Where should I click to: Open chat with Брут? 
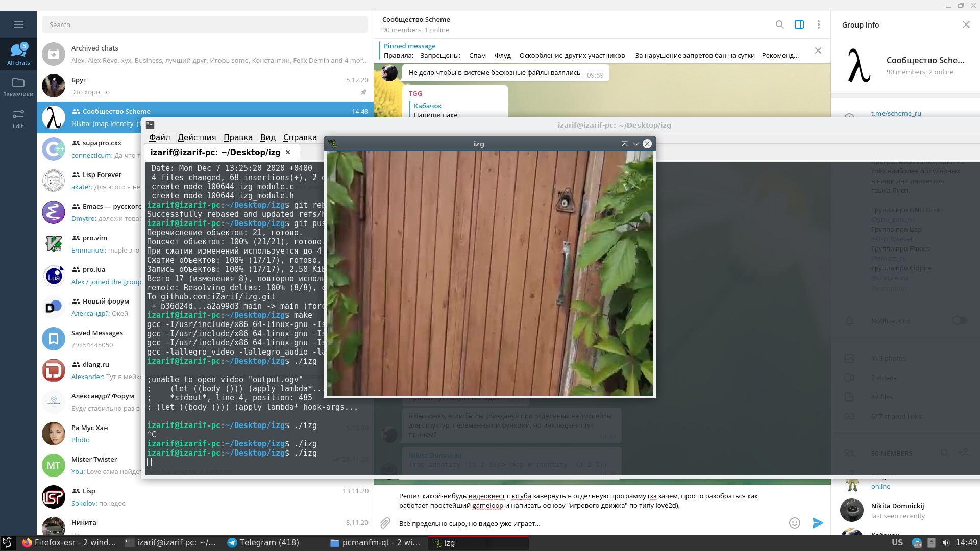[205, 86]
